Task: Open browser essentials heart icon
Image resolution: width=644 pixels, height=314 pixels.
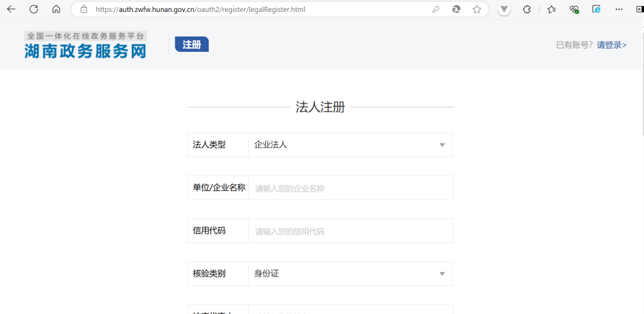Action: [x=574, y=10]
